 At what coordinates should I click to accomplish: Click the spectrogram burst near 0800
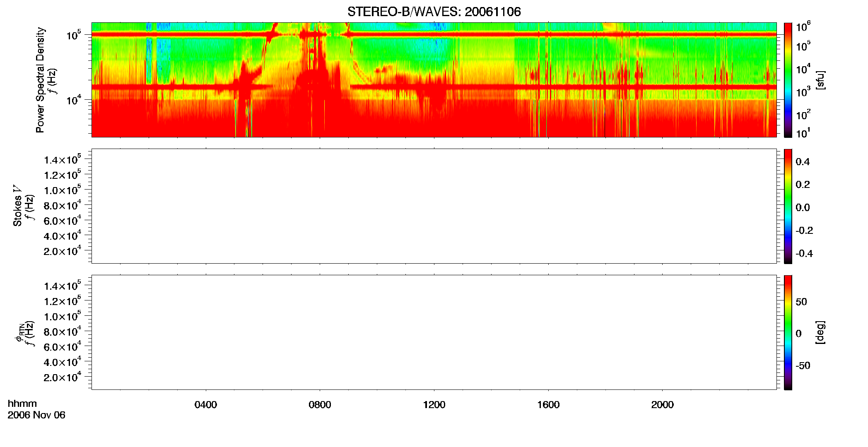click(x=317, y=79)
